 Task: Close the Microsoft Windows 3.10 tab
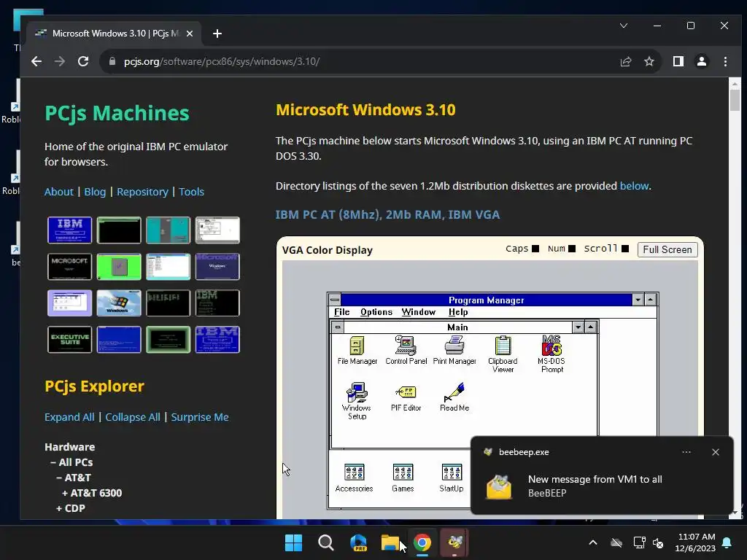pyautogui.click(x=190, y=34)
